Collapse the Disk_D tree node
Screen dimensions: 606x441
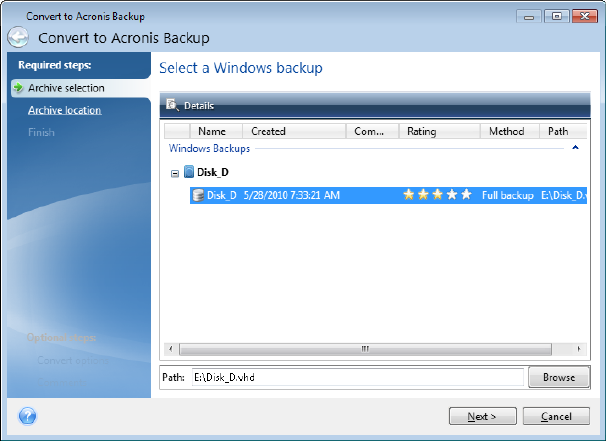tap(175, 174)
